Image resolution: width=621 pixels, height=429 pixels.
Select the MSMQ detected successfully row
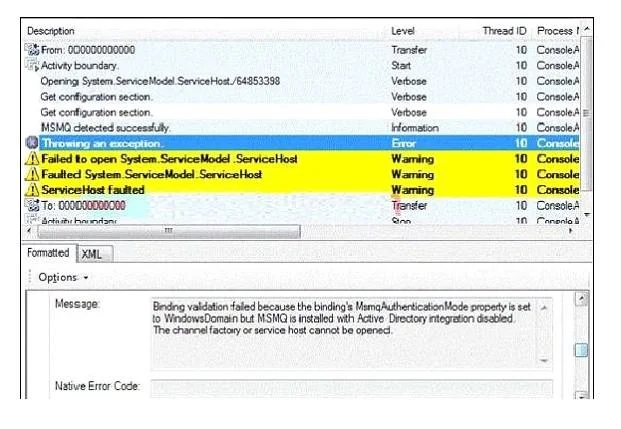303,128
